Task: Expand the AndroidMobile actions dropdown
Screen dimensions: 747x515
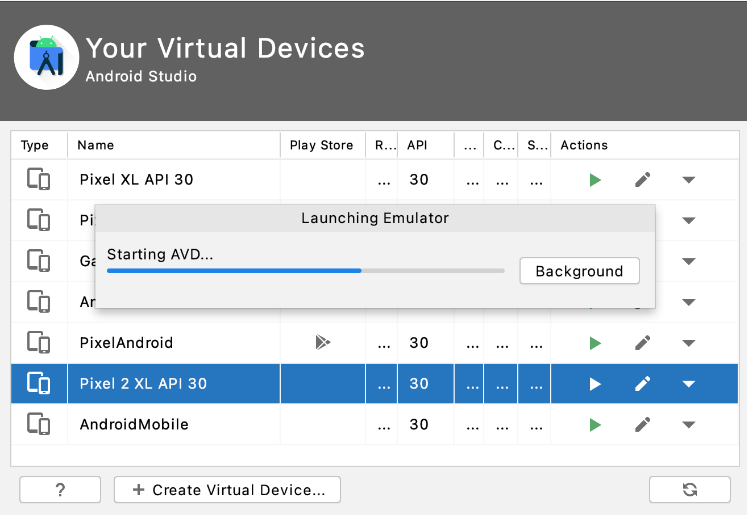Action: [688, 424]
